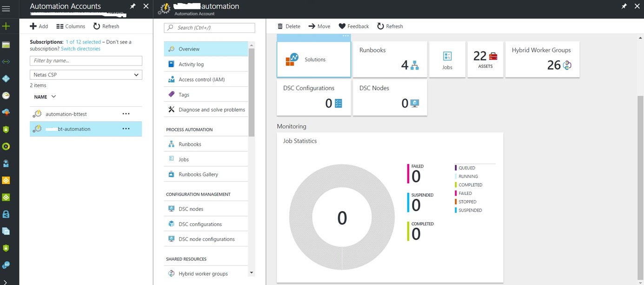Open the Solutions tile

pyautogui.click(x=314, y=59)
